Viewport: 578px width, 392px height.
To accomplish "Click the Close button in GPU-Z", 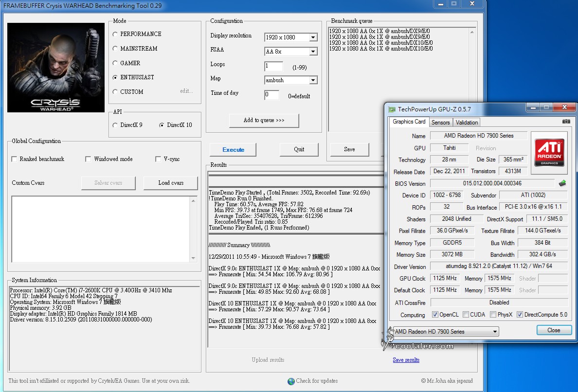I will (x=554, y=330).
